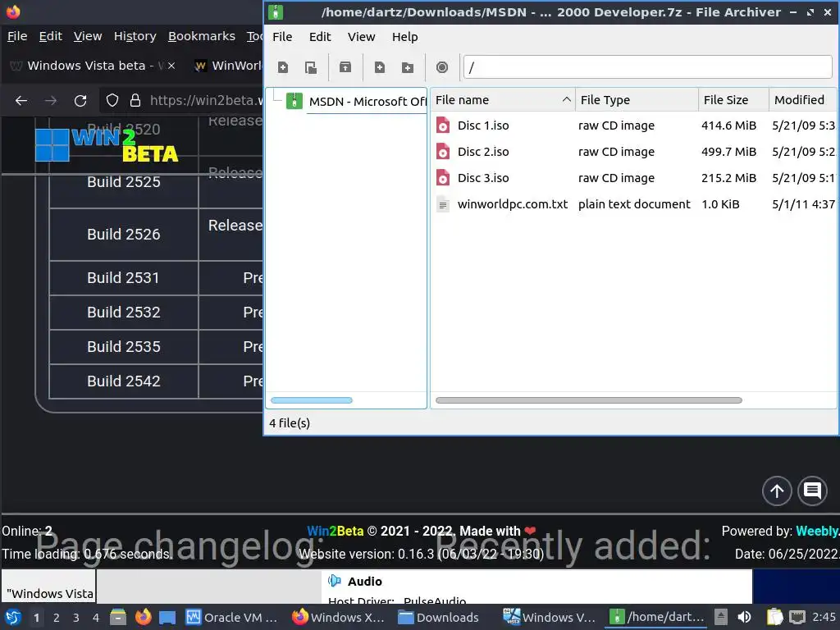Open the Weebly link in footer
This screenshot has height=630, width=840.
[817, 531]
